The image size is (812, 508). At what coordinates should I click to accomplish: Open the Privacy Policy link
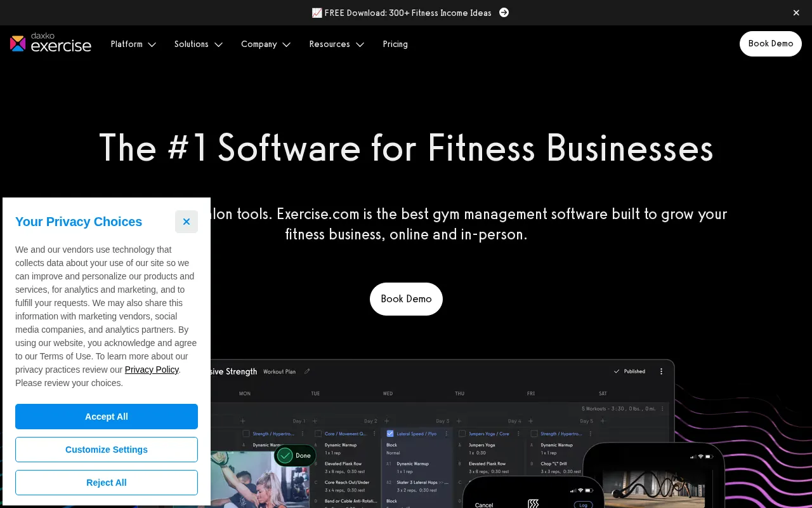click(x=152, y=370)
